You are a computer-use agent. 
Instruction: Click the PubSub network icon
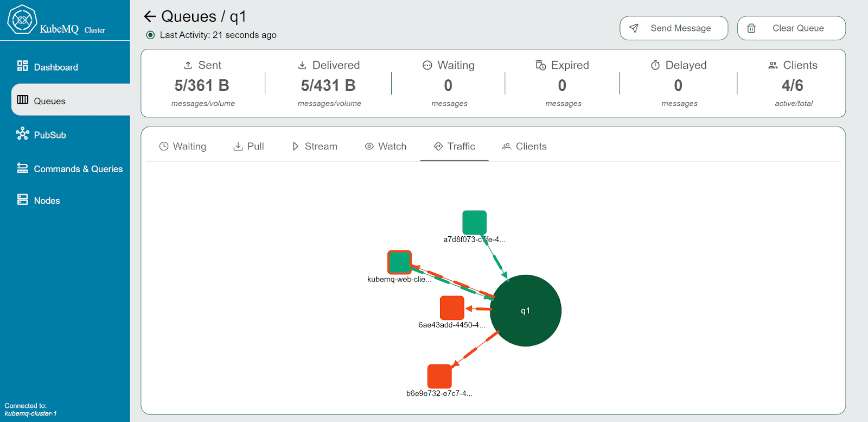[22, 134]
